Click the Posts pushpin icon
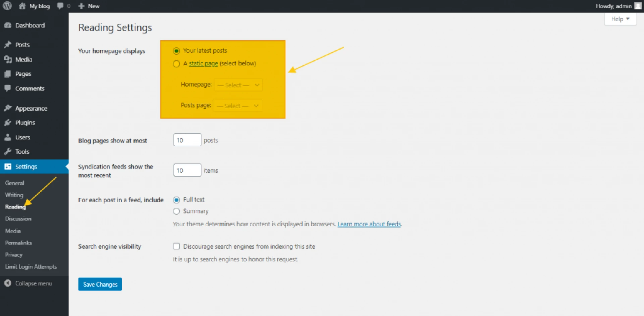644x316 pixels. 8,45
